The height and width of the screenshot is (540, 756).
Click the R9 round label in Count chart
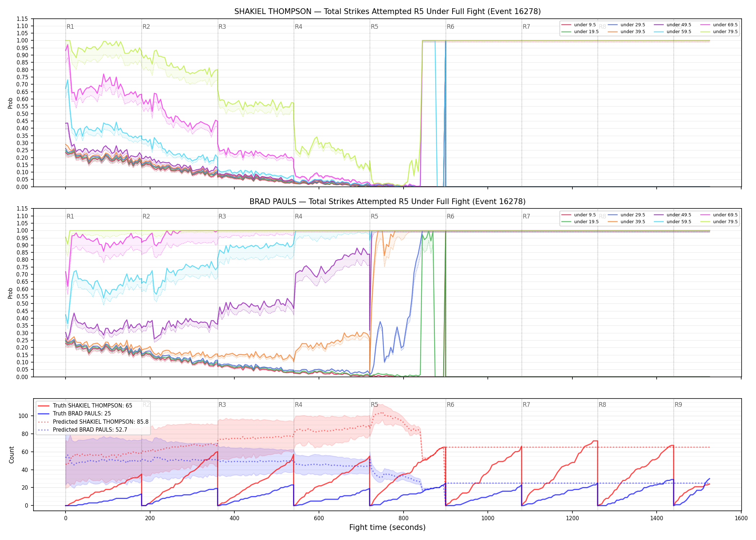(678, 405)
